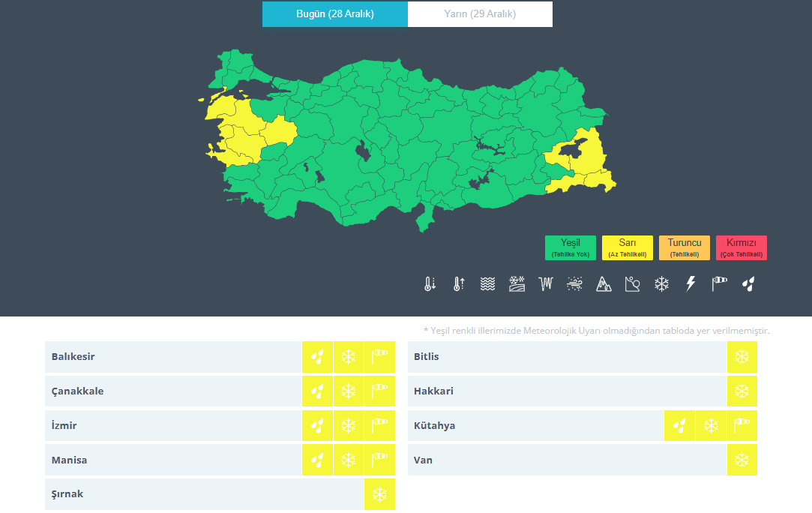Select the snowflake icon in map legend row
Image resolution: width=812 pixels, height=513 pixels.
pyautogui.click(x=662, y=284)
